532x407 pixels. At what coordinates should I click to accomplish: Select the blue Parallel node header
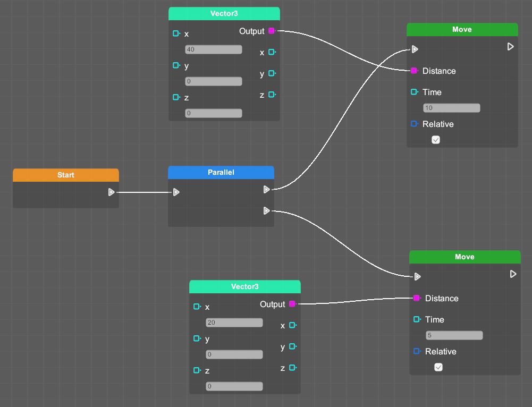click(221, 172)
